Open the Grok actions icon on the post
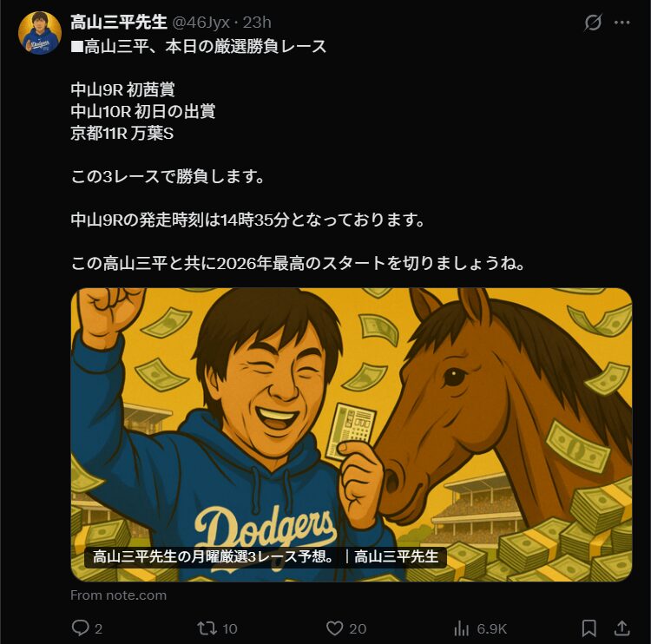This screenshot has width=651, height=644. 593,23
